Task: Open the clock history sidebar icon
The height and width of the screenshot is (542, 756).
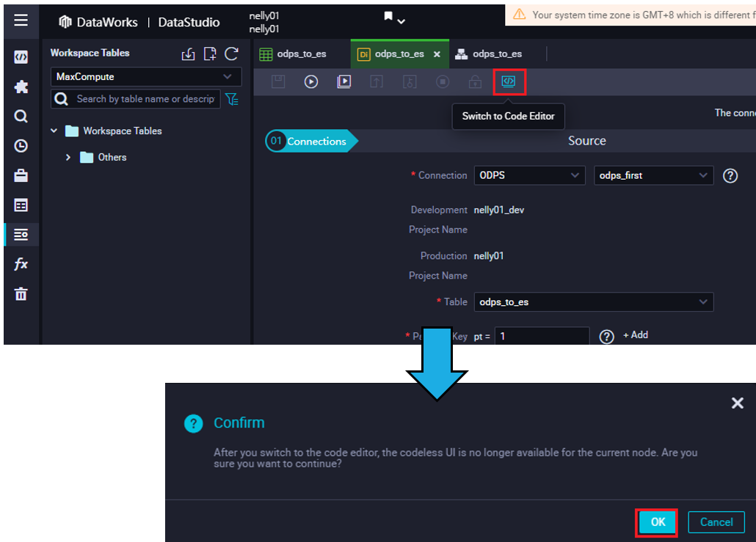Action: 21,146
